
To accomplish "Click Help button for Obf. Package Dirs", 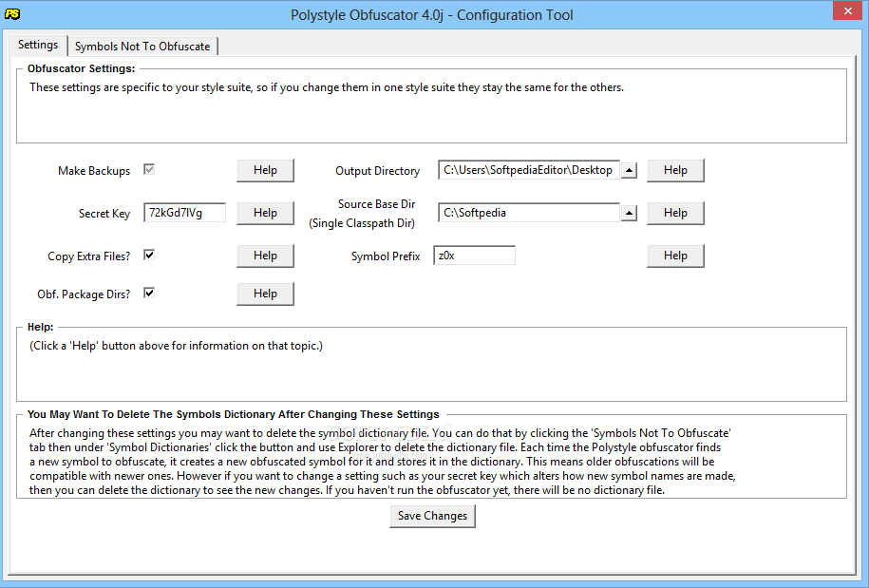I will (266, 294).
